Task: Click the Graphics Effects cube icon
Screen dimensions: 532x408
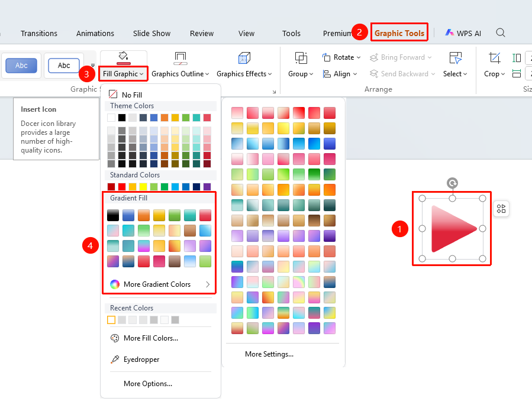Action: coord(244,58)
